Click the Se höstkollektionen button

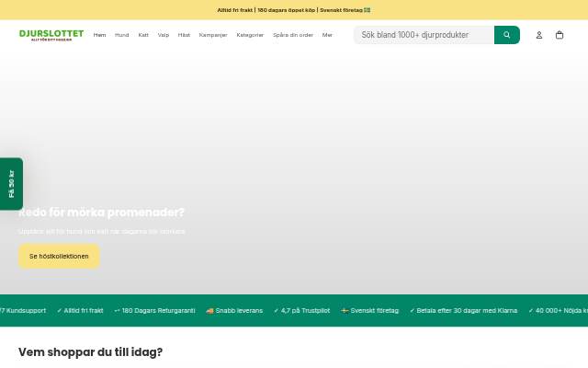point(59,256)
